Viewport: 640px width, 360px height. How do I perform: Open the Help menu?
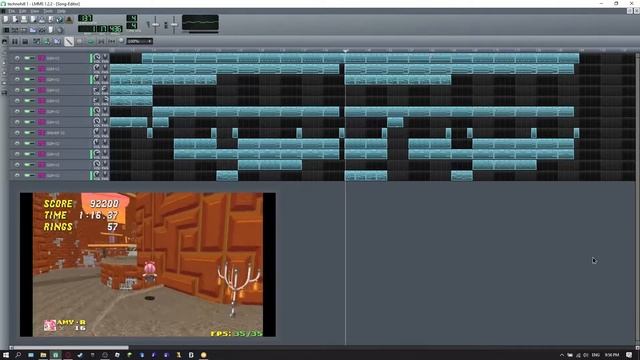click(61, 11)
